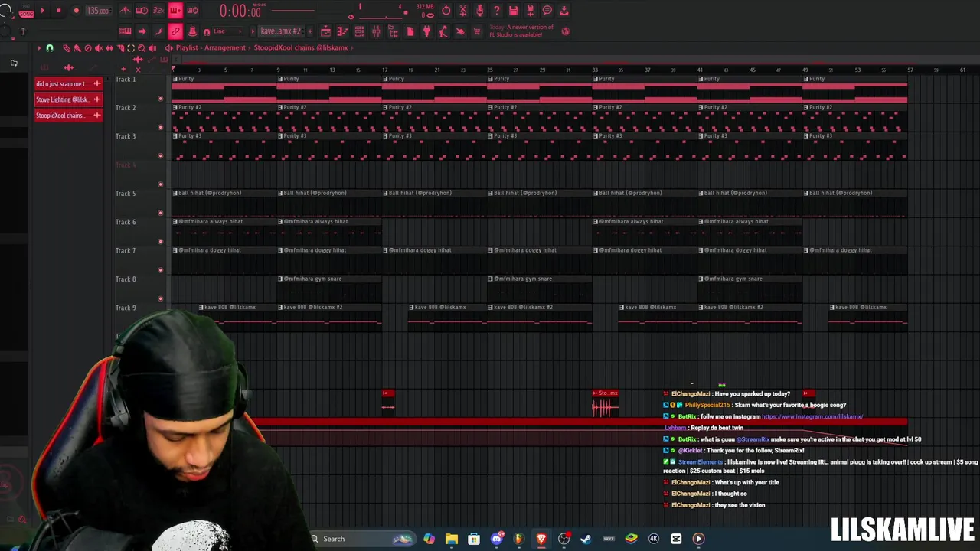
Task: Click the Track 9 label
Action: pos(126,308)
